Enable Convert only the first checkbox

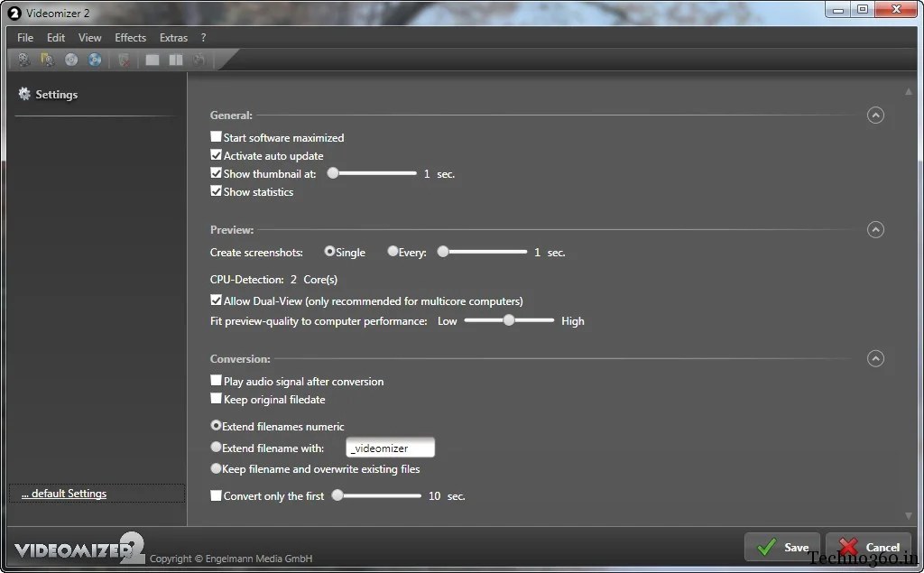(x=216, y=495)
